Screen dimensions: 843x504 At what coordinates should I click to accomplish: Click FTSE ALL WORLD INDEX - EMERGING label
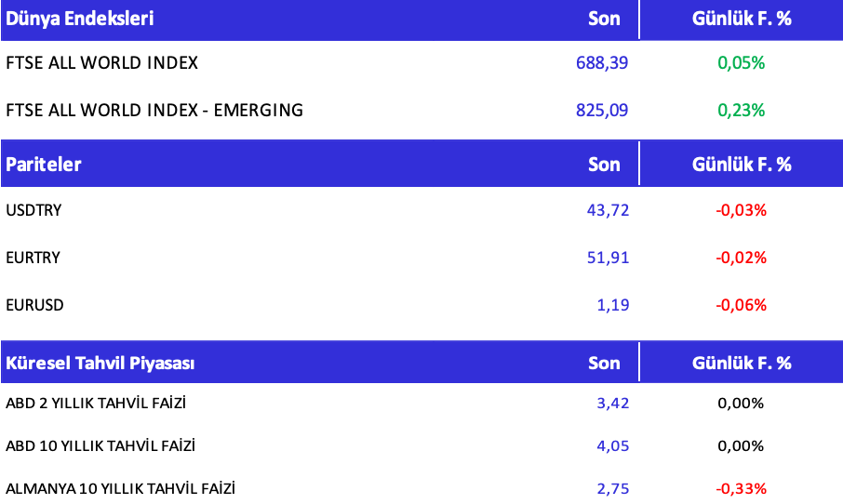(154, 110)
